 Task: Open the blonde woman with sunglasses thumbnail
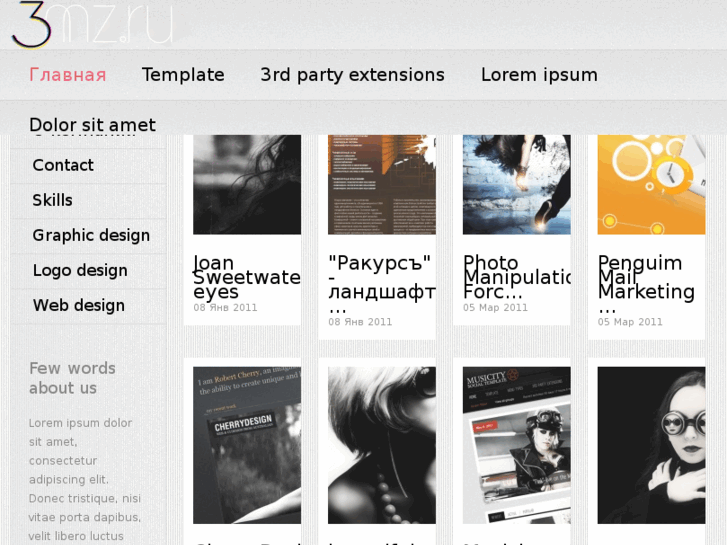tap(382, 445)
